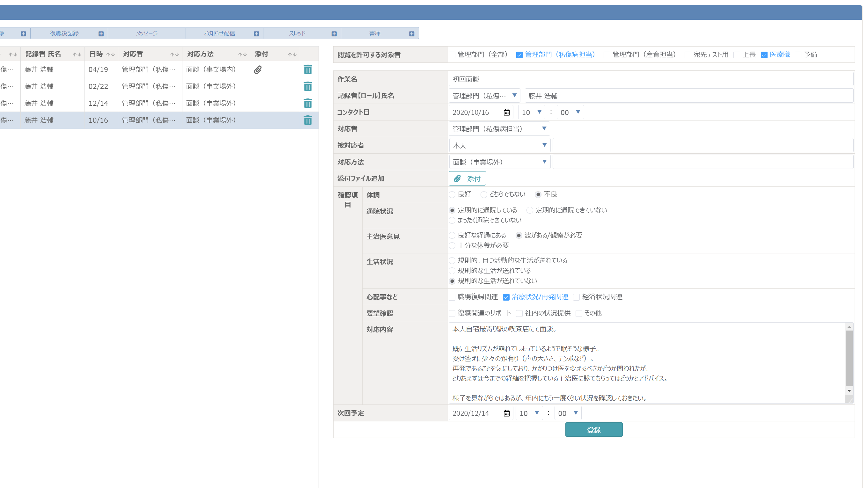The image size is (868, 488).
Task: Open the 対応者 dropdown
Action: pos(499,129)
